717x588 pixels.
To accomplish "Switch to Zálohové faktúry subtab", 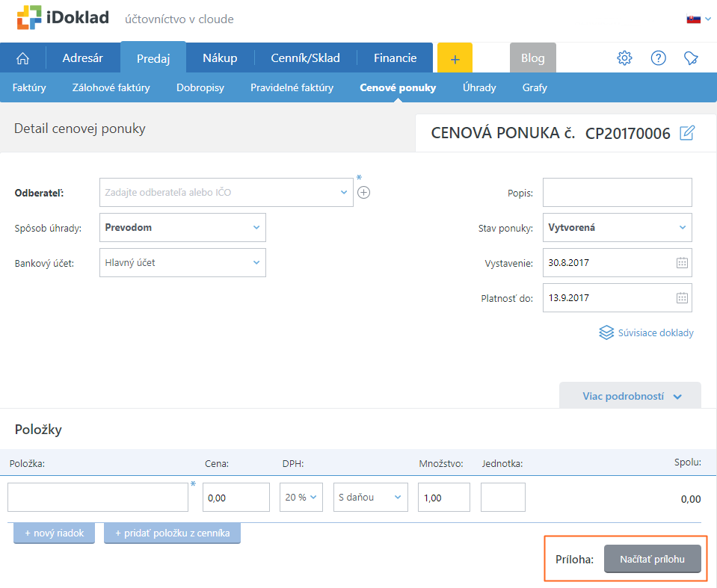I will (111, 87).
